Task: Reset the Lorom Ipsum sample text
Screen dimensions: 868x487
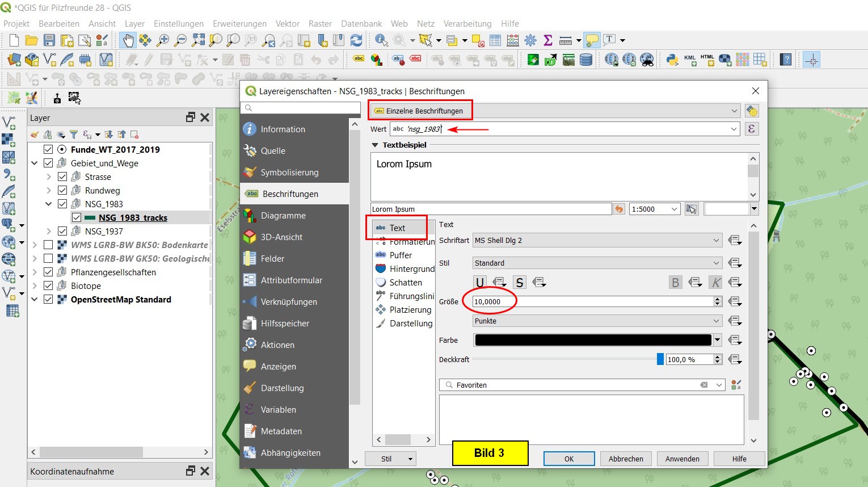Action: (x=619, y=209)
